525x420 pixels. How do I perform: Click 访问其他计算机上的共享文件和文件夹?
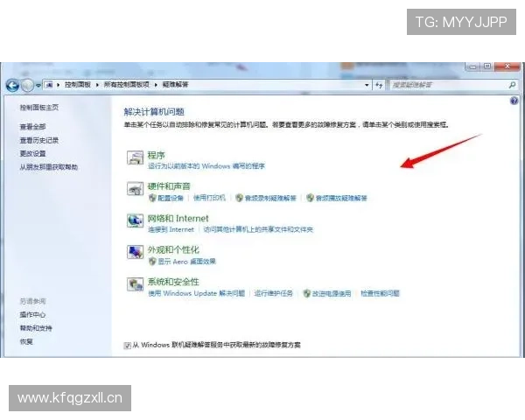click(258, 229)
